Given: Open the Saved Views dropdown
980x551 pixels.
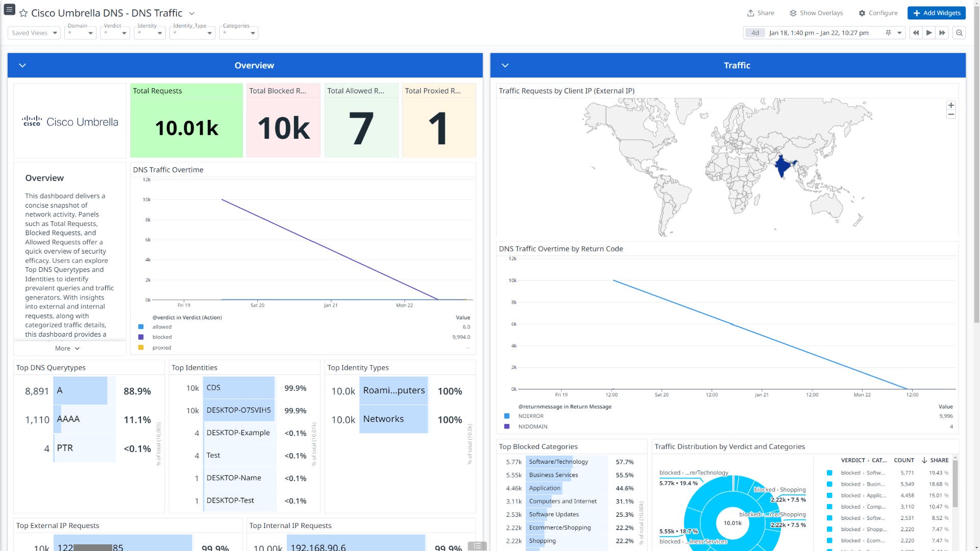Looking at the screenshot, I should 33,33.
